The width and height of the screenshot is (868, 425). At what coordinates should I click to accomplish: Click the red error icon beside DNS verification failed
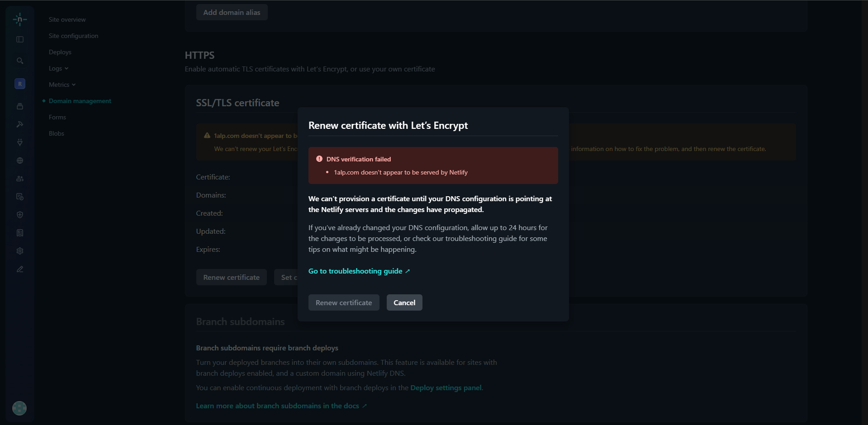point(319,159)
